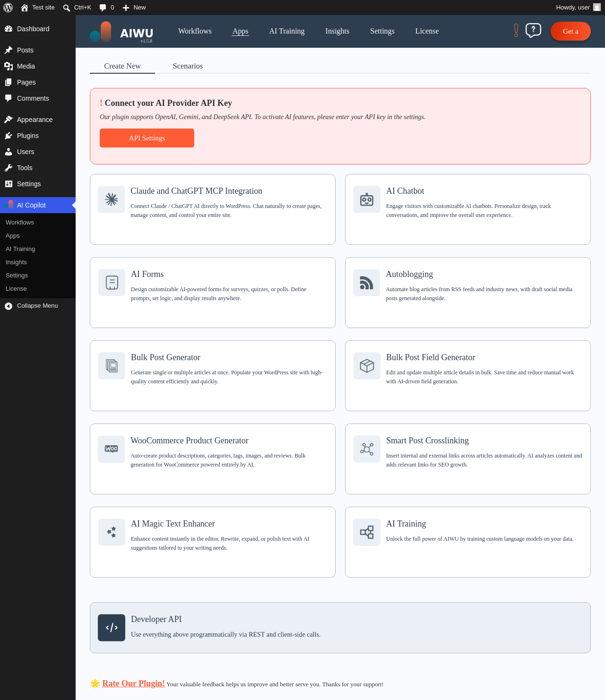Click the API Settings button
Image resolution: width=605 pixels, height=700 pixels.
pyautogui.click(x=147, y=138)
